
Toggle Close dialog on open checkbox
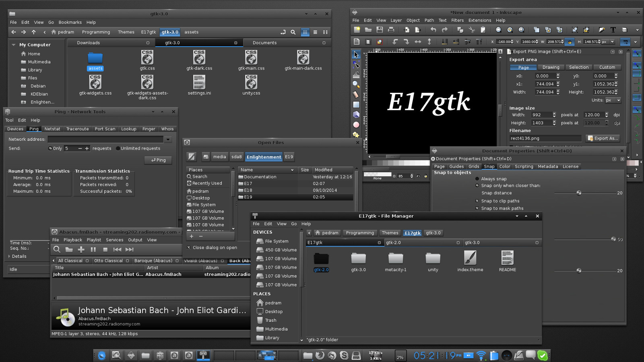[188, 248]
